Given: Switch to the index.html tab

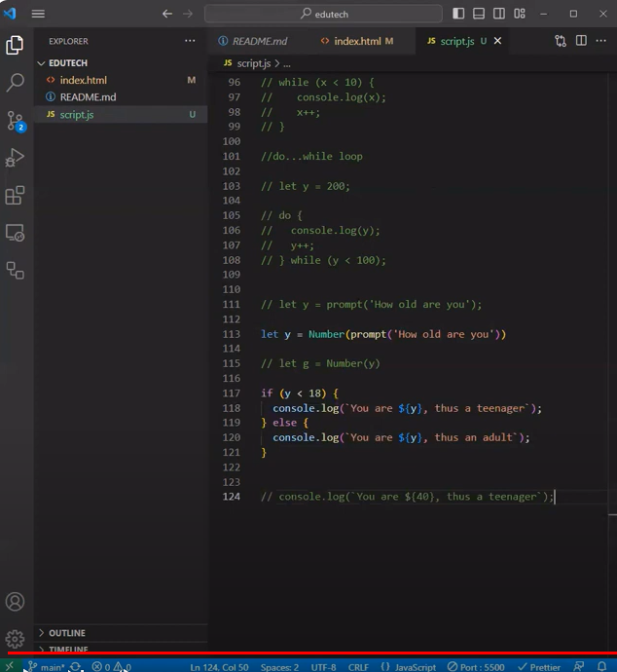Looking at the screenshot, I should [x=356, y=41].
